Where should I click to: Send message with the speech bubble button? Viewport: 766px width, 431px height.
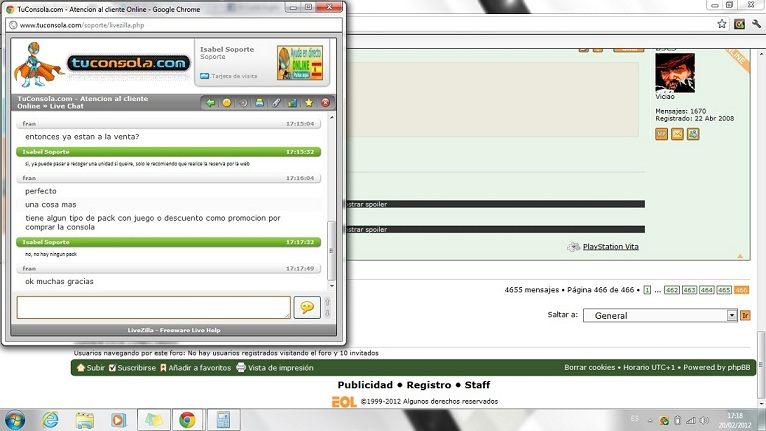click(x=307, y=307)
